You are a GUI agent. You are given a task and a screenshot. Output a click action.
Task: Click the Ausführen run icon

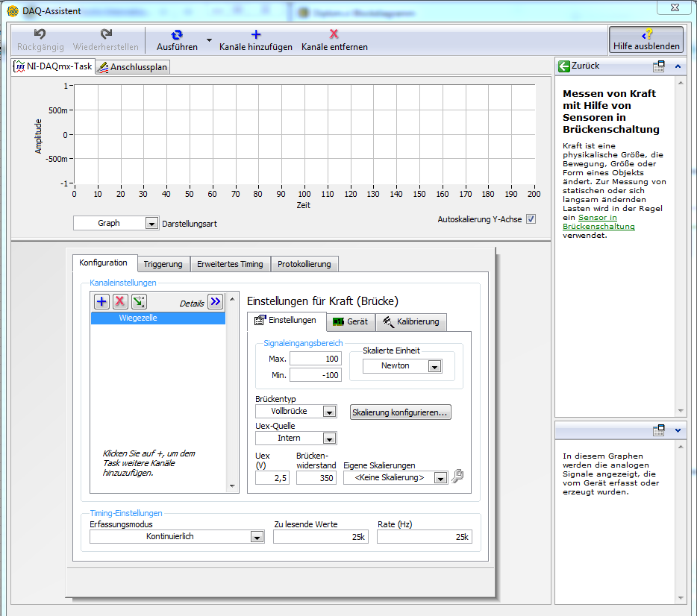tap(177, 35)
